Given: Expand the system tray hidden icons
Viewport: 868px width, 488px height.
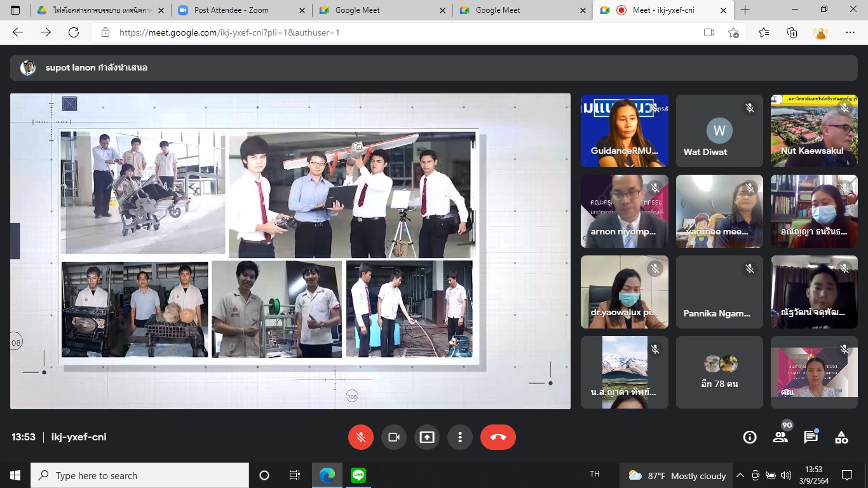Looking at the screenshot, I should click(x=740, y=475).
